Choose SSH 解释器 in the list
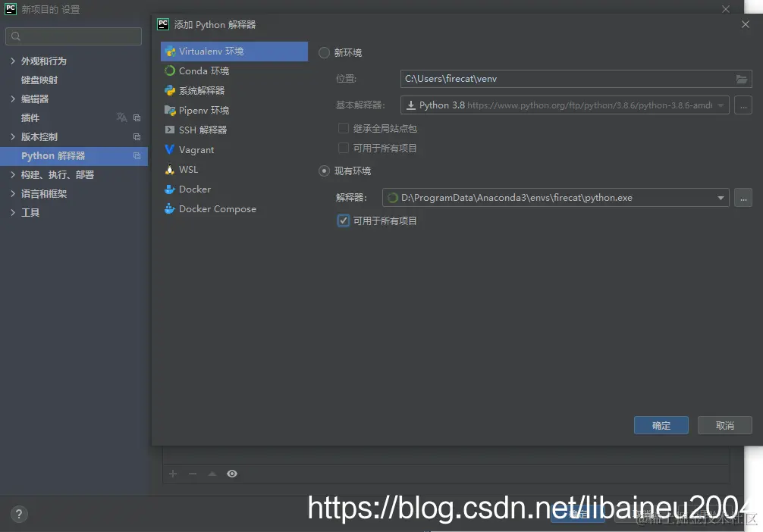The height and width of the screenshot is (532, 763). [x=234, y=130]
